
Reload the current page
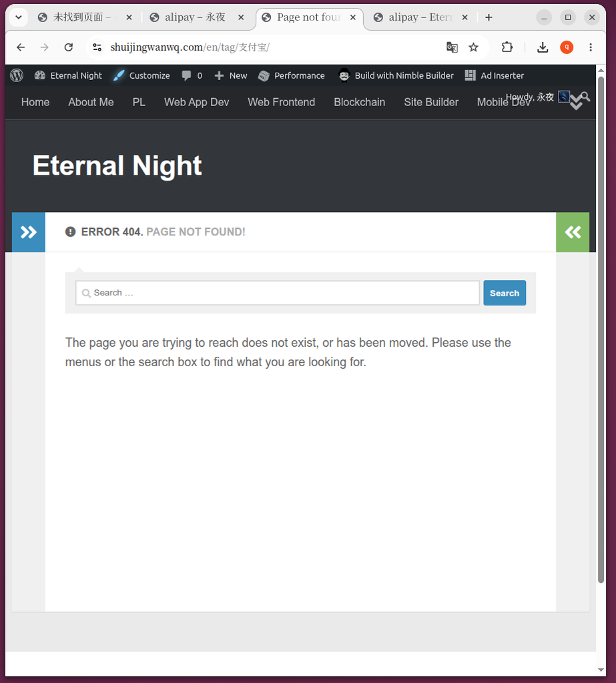point(69,47)
